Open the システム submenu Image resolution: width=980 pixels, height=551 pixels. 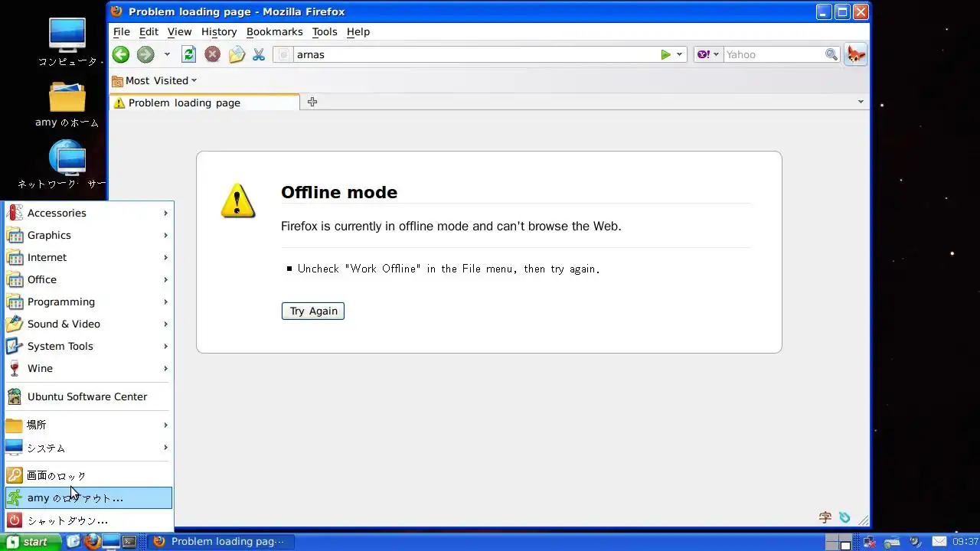coord(89,448)
